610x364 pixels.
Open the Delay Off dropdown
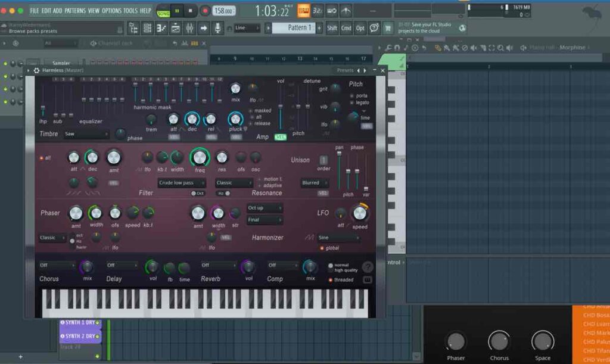click(122, 265)
